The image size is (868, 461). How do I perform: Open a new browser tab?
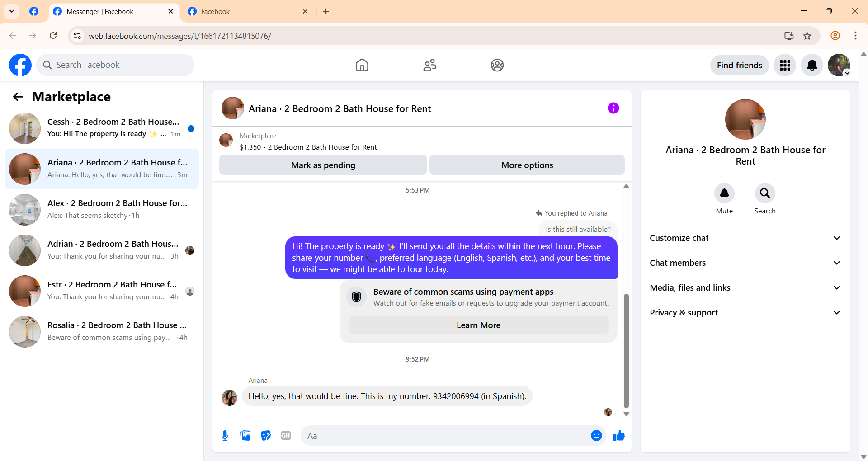326,11
